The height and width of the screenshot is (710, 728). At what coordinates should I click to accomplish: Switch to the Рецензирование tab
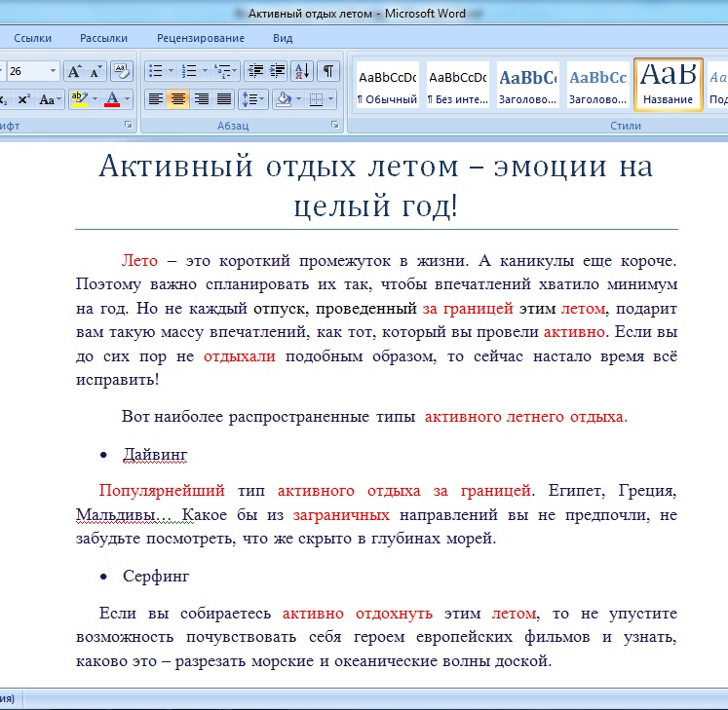pos(201,38)
